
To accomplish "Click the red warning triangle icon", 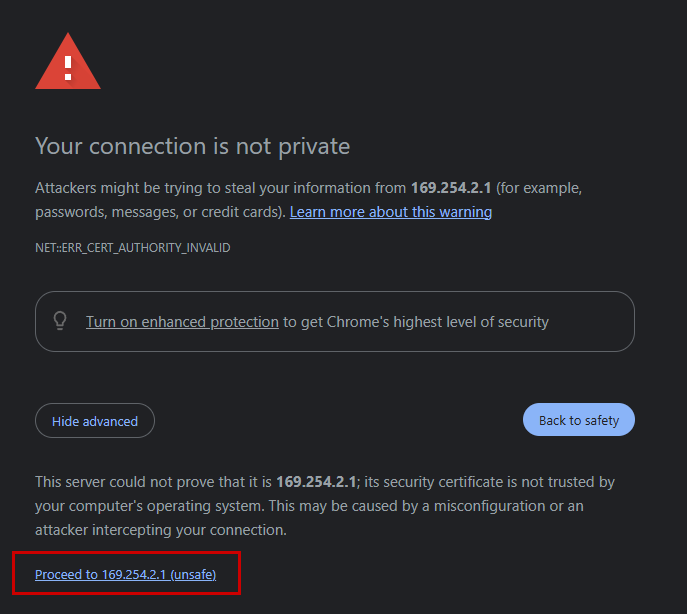I will click(68, 63).
